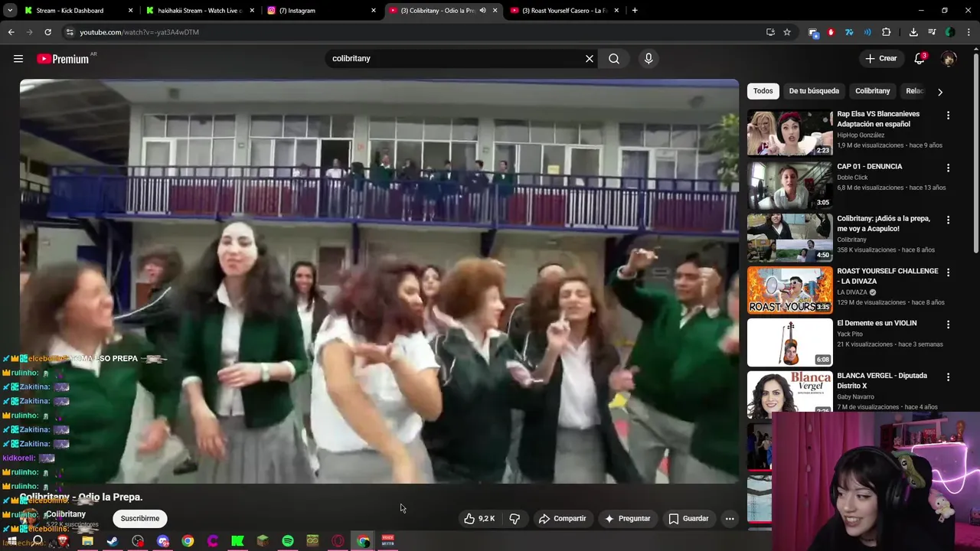Click the magnifier search button
The height and width of the screenshot is (551, 980).
614,59
